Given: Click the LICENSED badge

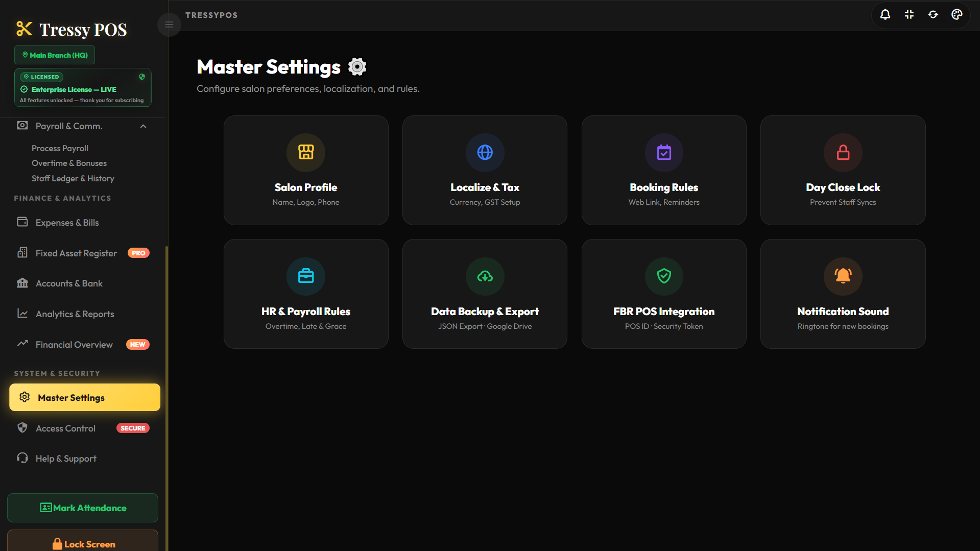Looking at the screenshot, I should [41, 77].
